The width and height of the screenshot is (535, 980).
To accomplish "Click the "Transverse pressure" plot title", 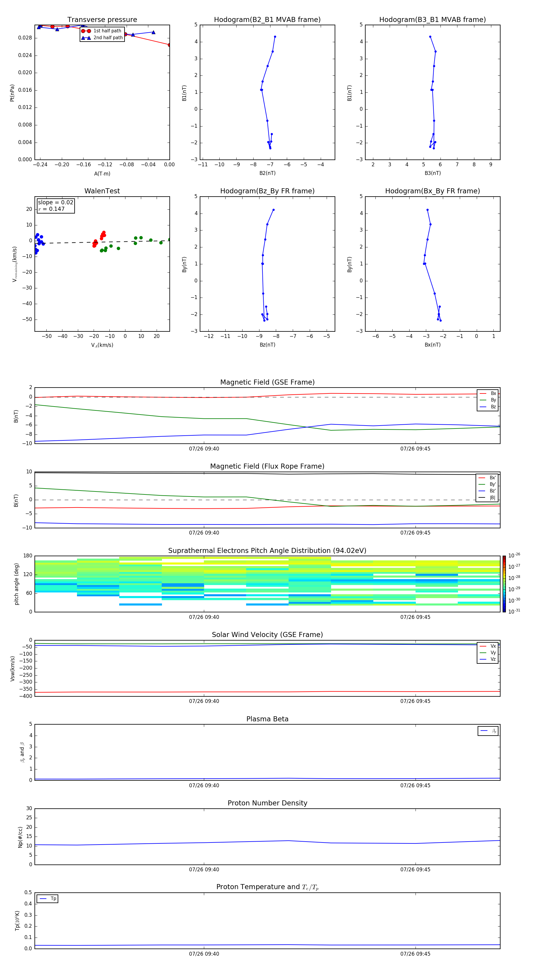I will click(x=102, y=20).
